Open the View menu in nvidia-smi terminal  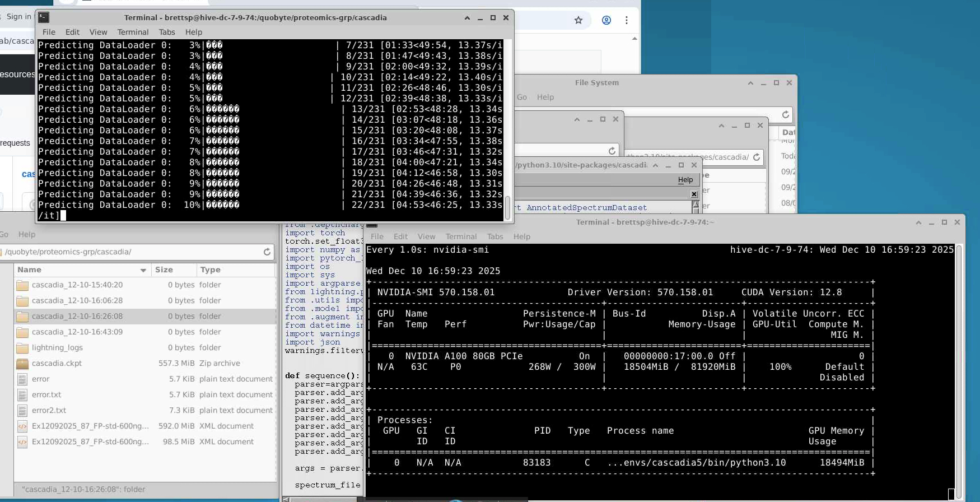click(426, 236)
